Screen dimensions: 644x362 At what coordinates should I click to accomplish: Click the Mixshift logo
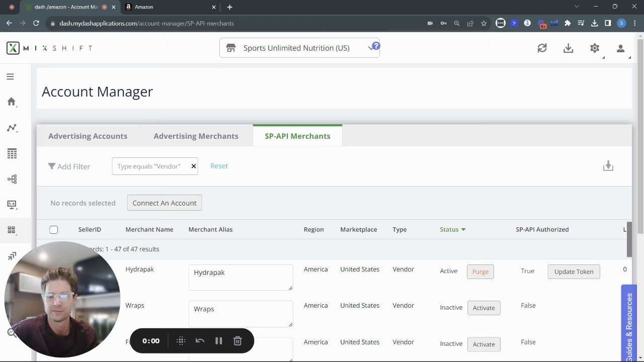(49, 48)
